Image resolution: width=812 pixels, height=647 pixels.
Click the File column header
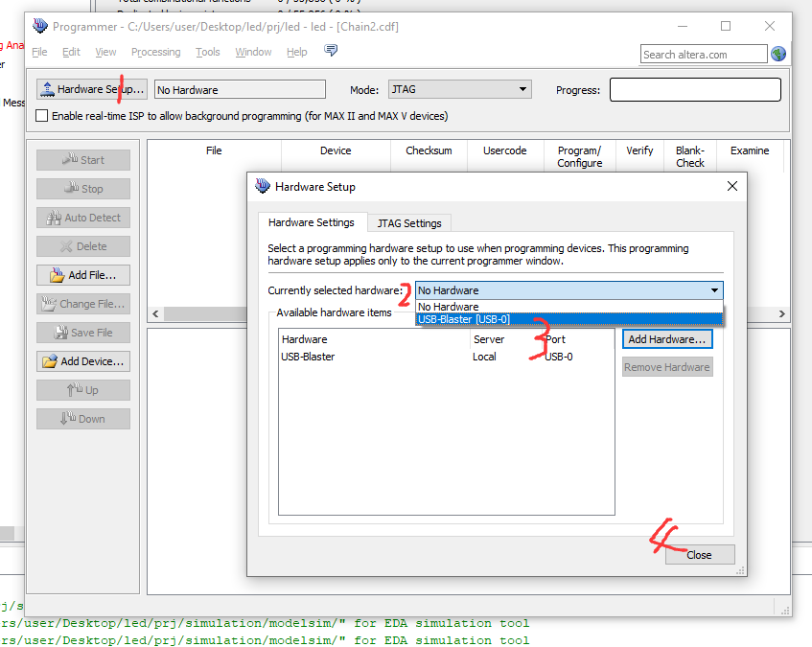point(214,150)
